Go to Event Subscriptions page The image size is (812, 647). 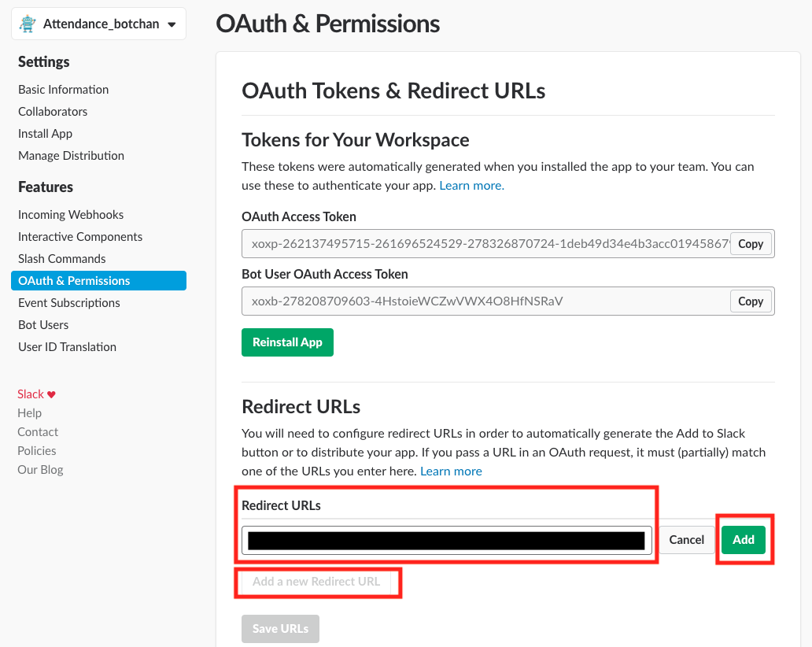(x=69, y=303)
